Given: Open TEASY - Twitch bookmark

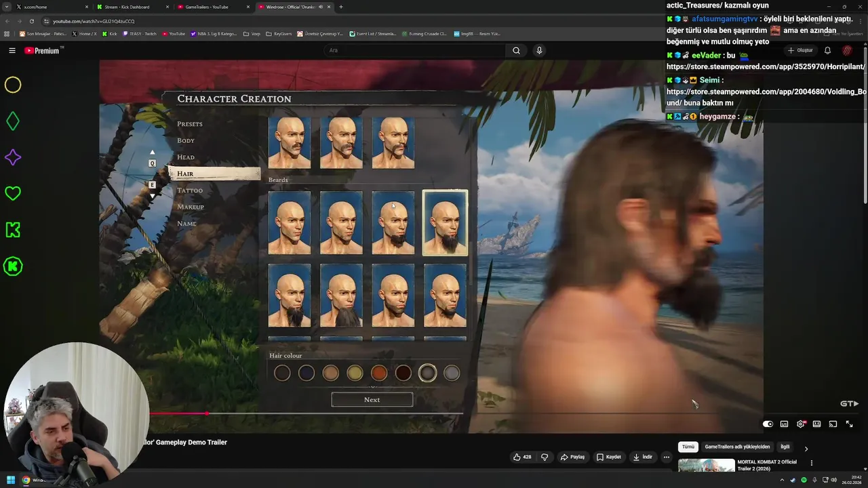Looking at the screenshot, I should 140,33.
